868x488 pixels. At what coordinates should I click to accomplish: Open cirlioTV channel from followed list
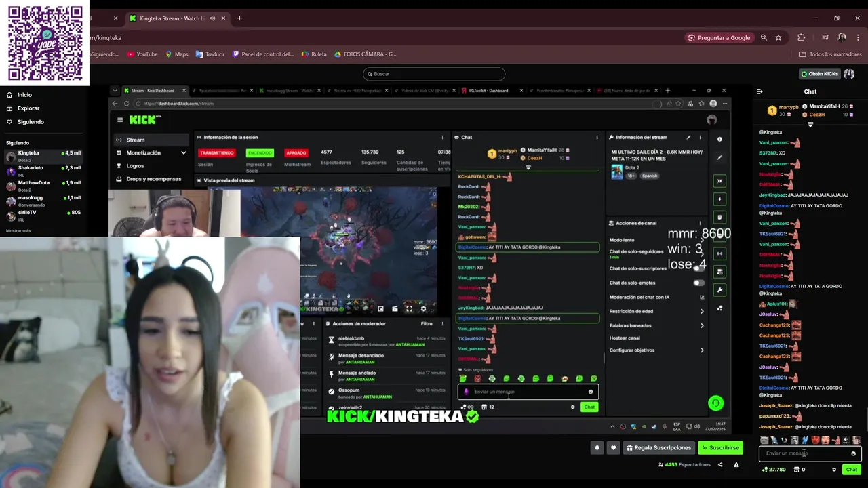43,215
